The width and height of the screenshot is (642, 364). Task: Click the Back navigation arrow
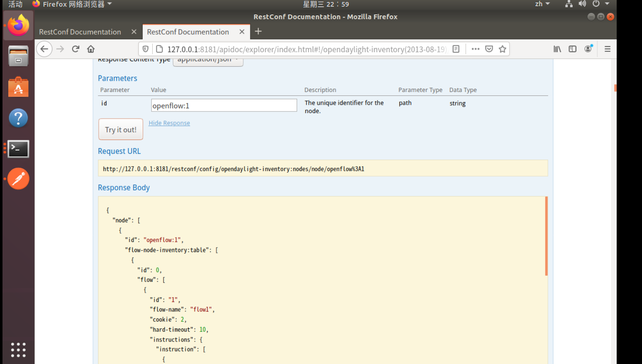pos(44,49)
